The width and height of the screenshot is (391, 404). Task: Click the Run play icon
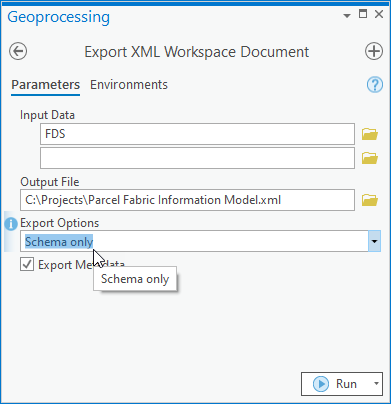pos(321,384)
